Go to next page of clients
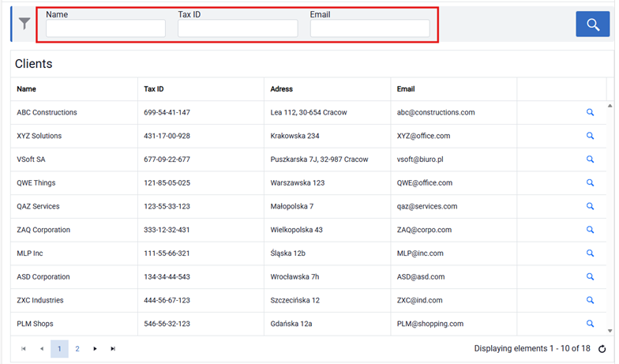619x364 pixels. click(x=95, y=349)
